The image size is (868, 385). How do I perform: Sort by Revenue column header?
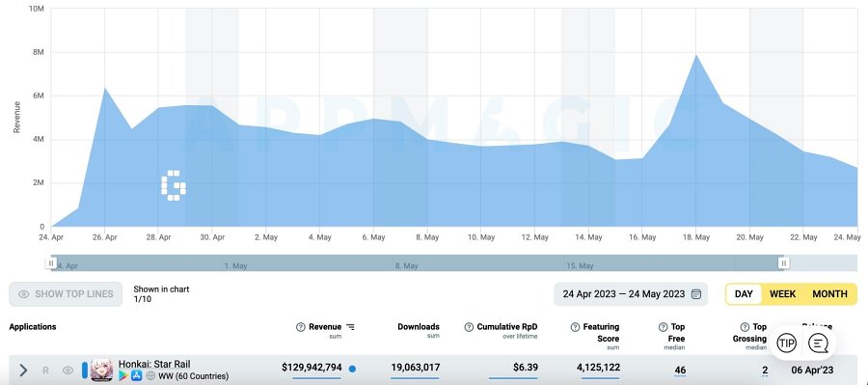click(325, 327)
